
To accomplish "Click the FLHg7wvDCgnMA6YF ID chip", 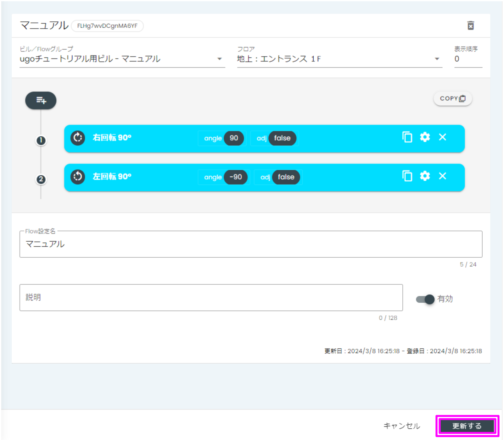I will (x=107, y=26).
